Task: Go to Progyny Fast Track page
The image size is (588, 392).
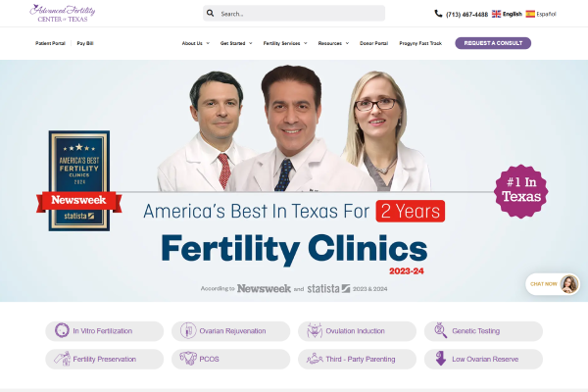Action: pyautogui.click(x=420, y=43)
